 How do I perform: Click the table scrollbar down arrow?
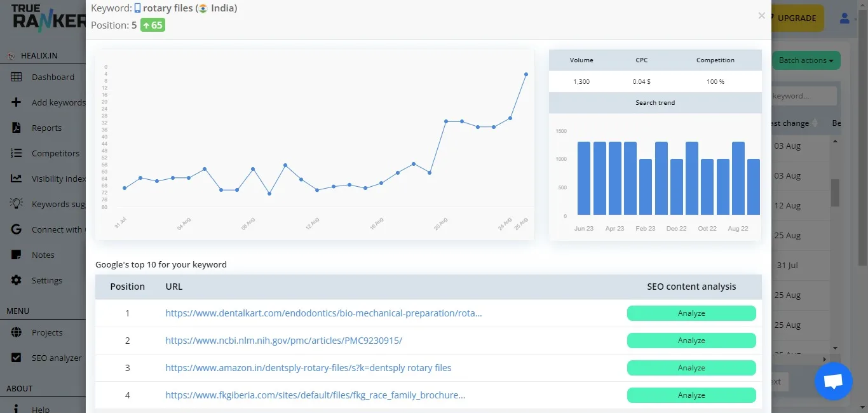[x=836, y=348]
